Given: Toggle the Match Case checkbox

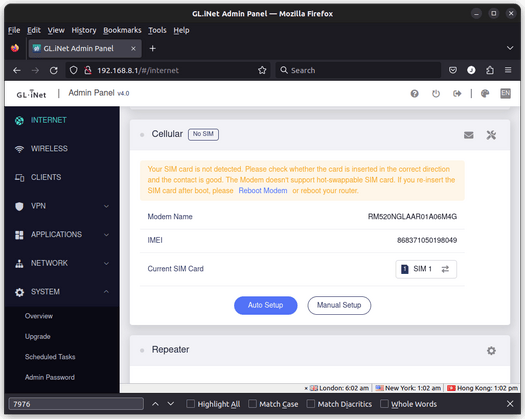Looking at the screenshot, I should click(x=252, y=404).
